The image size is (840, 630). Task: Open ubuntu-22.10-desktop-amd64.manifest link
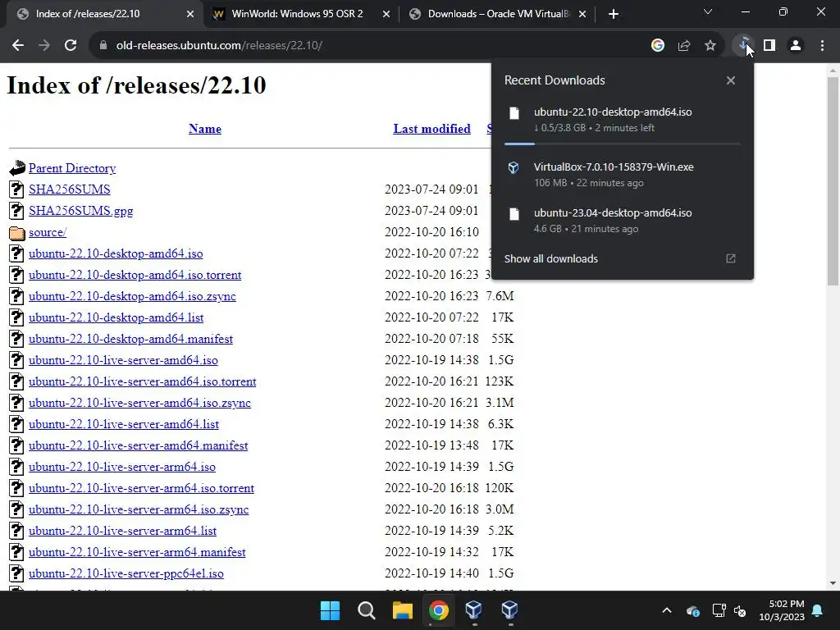coord(130,339)
